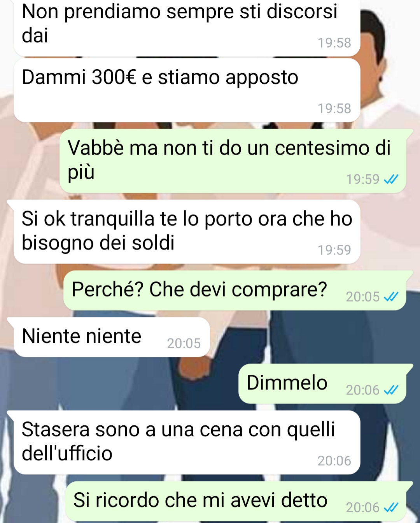Click read ticks on the 'Dimmelo' message
420x523 pixels.
[x=391, y=390]
